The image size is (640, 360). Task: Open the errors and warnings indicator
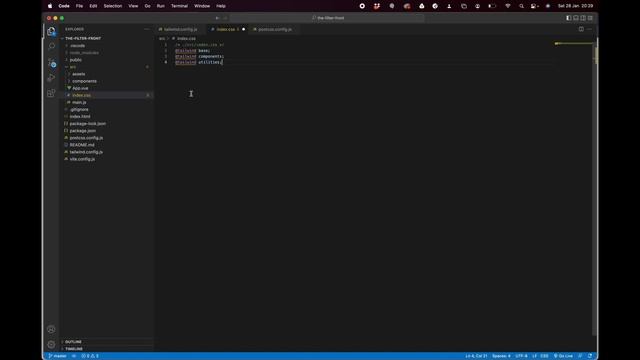coord(90,356)
